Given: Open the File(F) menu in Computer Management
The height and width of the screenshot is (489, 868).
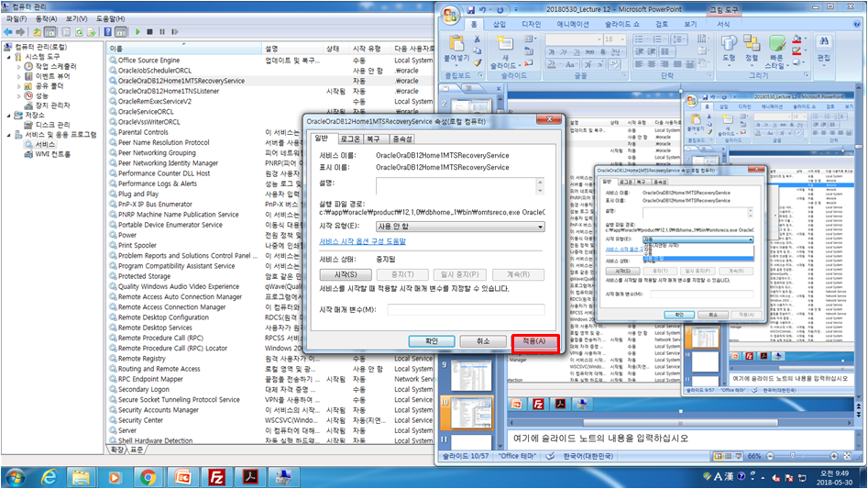Looking at the screenshot, I should pos(16,19).
